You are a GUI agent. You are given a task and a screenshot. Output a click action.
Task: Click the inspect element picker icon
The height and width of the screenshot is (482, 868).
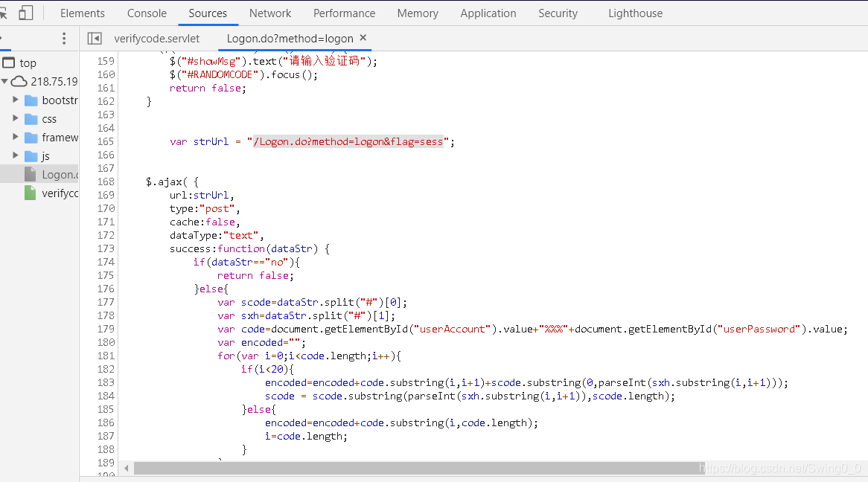click(x=3, y=13)
